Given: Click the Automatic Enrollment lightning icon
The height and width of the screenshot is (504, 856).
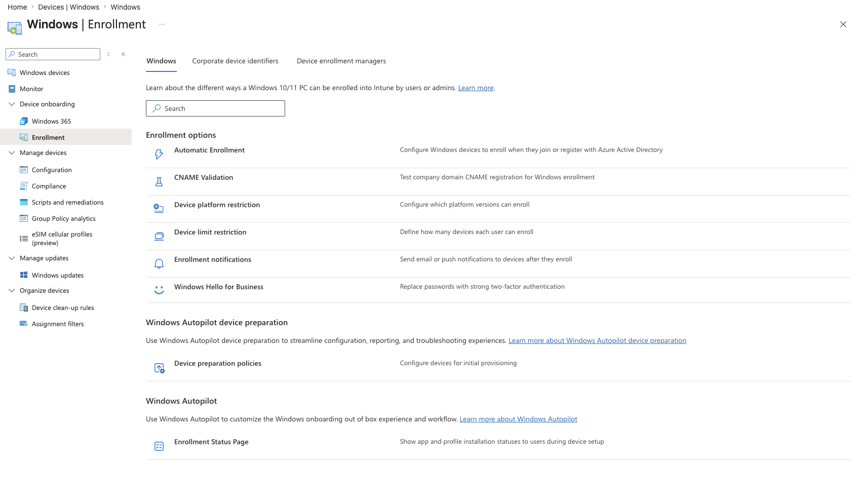Looking at the screenshot, I should (x=159, y=154).
